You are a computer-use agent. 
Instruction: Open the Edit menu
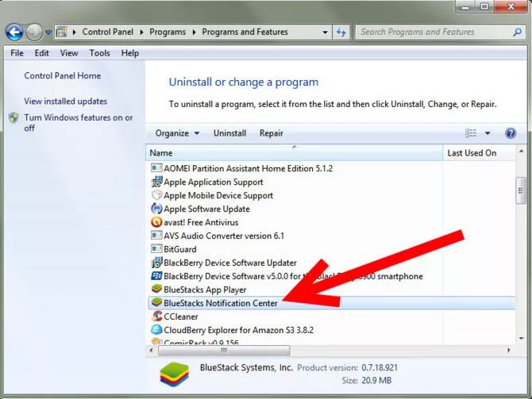pyautogui.click(x=42, y=53)
